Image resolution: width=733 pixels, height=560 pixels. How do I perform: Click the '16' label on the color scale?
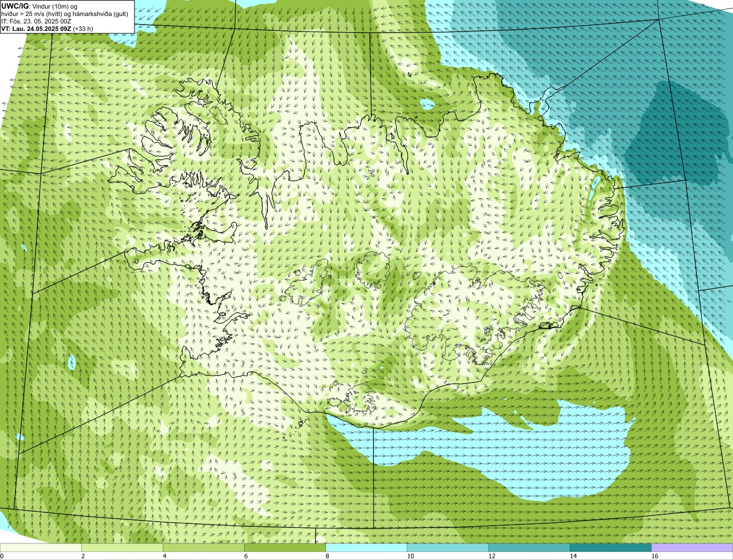pos(655,556)
